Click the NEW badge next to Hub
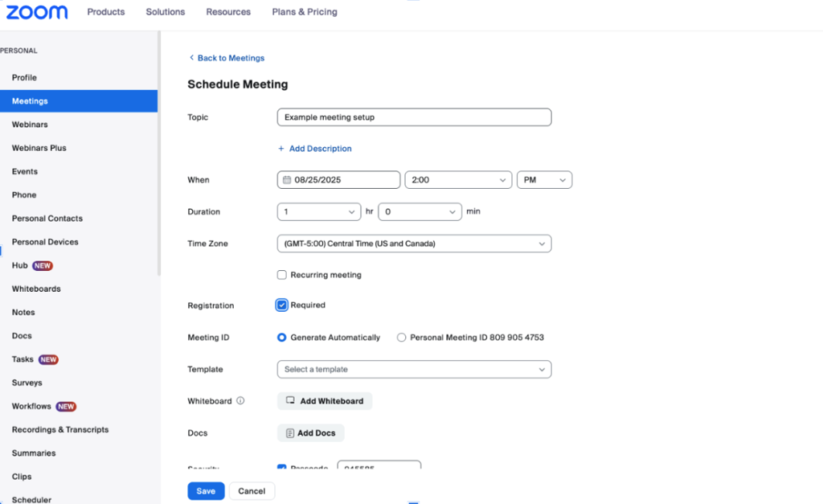The image size is (823, 504). (x=43, y=266)
